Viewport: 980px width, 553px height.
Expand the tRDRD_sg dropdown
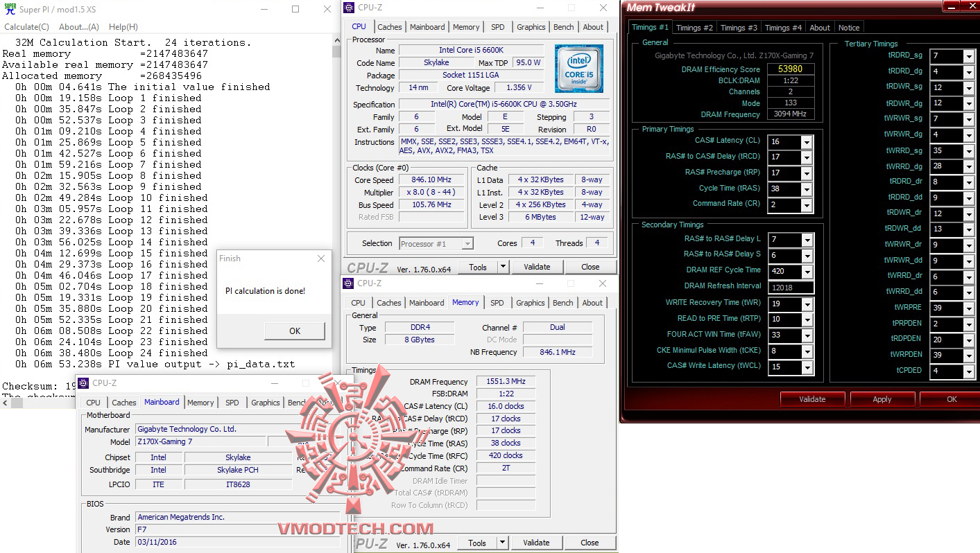click(969, 56)
